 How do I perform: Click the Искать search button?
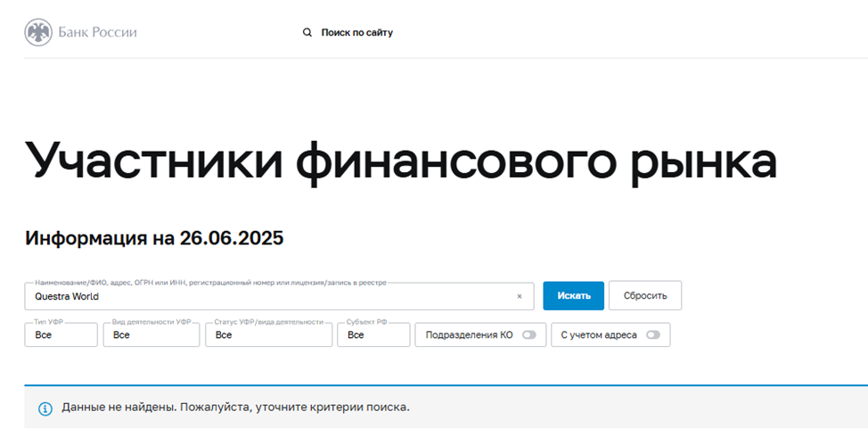574,296
